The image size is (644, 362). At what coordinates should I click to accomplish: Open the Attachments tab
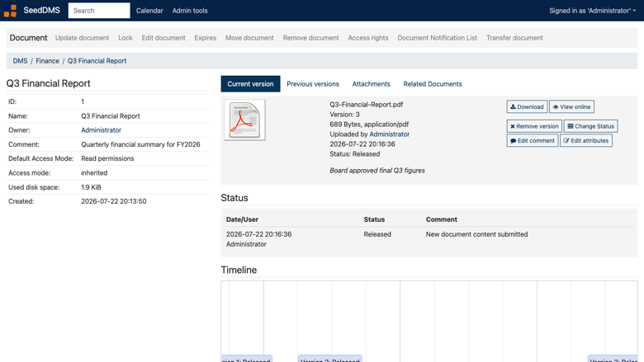[371, 84]
